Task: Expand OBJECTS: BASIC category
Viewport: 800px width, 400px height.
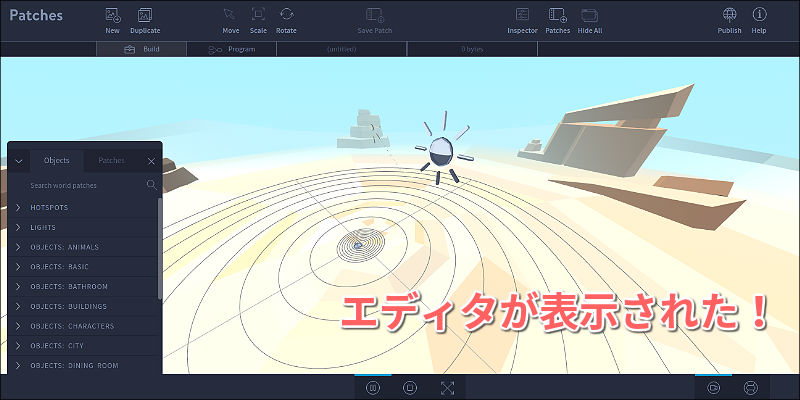Action: click(83, 267)
